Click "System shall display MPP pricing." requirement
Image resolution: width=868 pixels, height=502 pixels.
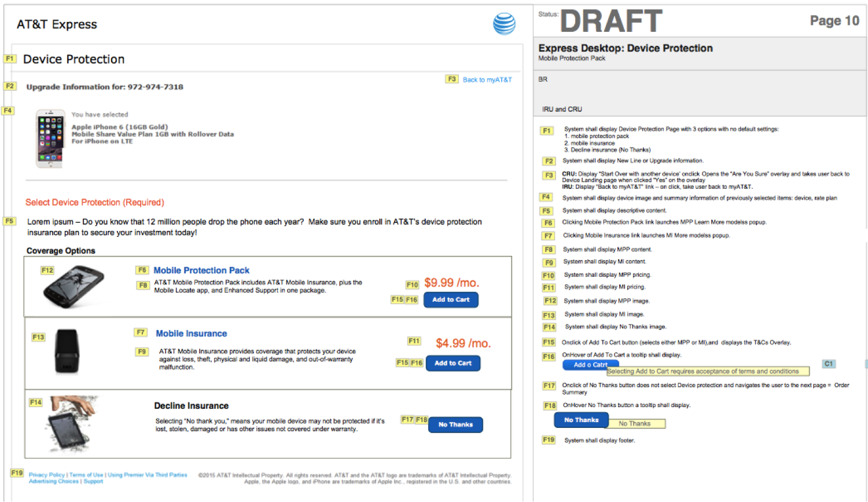coord(608,275)
